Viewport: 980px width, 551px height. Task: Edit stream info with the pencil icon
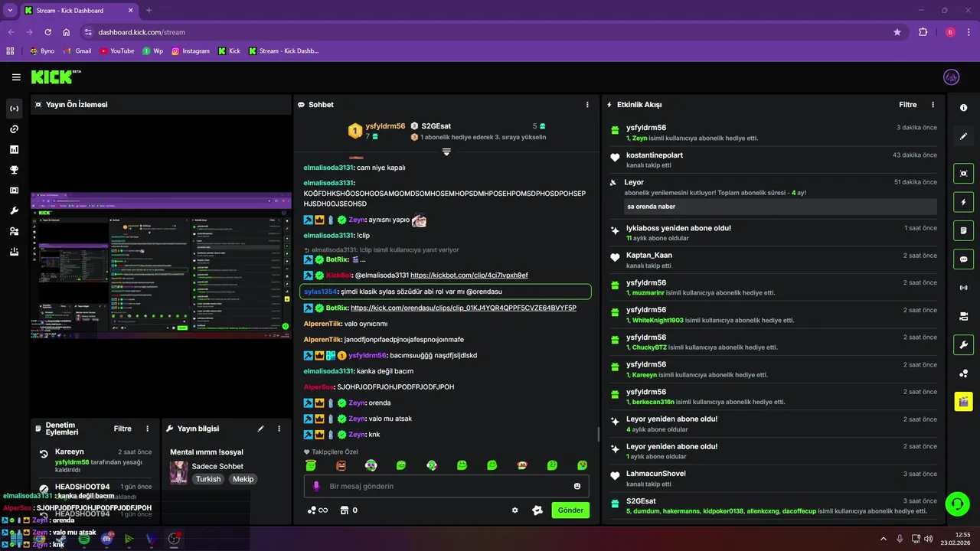(x=261, y=429)
